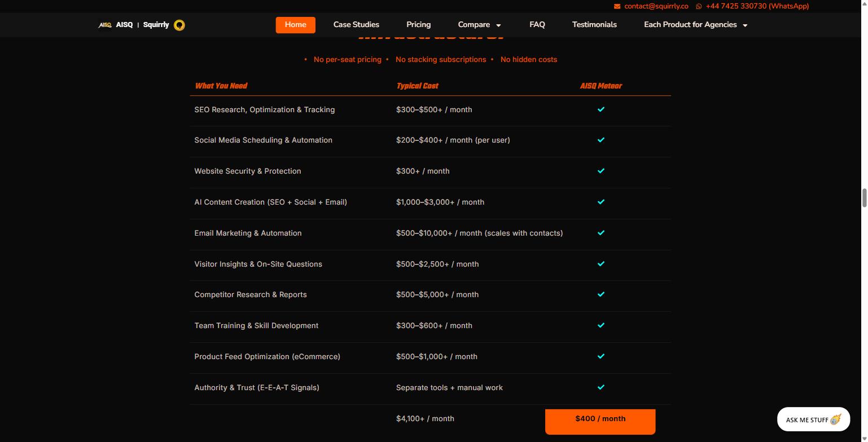
Task: Select 'SEO Research, Optimization & Tracking' text
Action: point(265,109)
